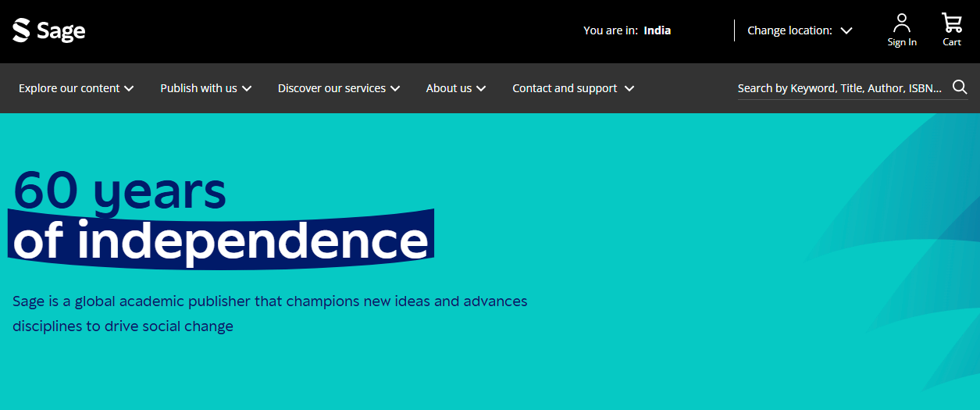Click the India location text

pyautogui.click(x=657, y=30)
